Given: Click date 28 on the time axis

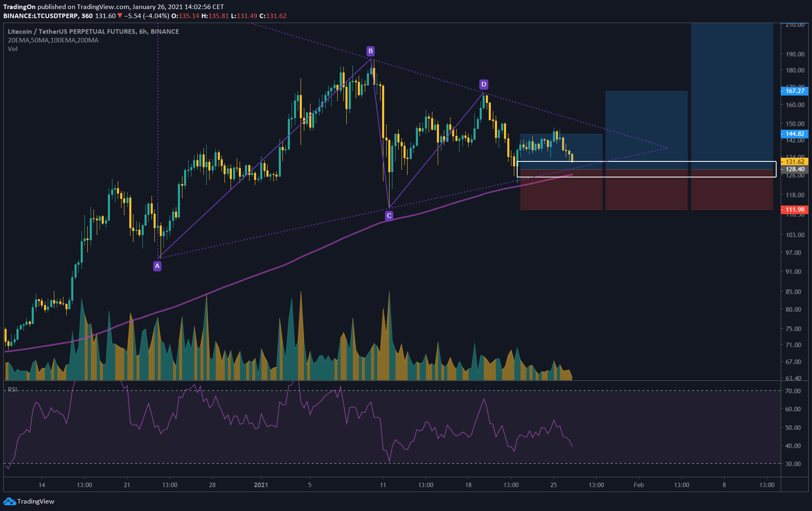Looking at the screenshot, I should pos(212,485).
